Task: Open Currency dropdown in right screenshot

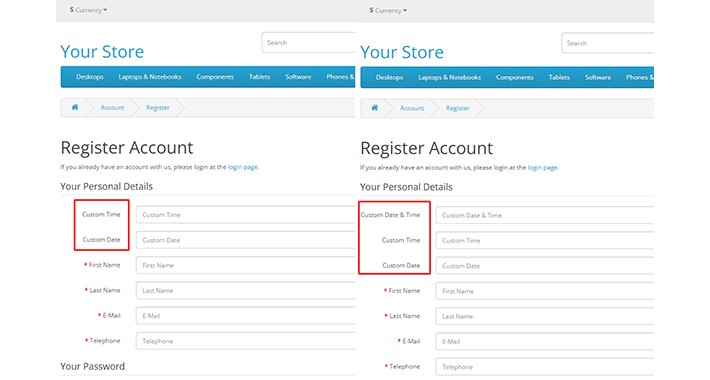Action: [x=388, y=10]
